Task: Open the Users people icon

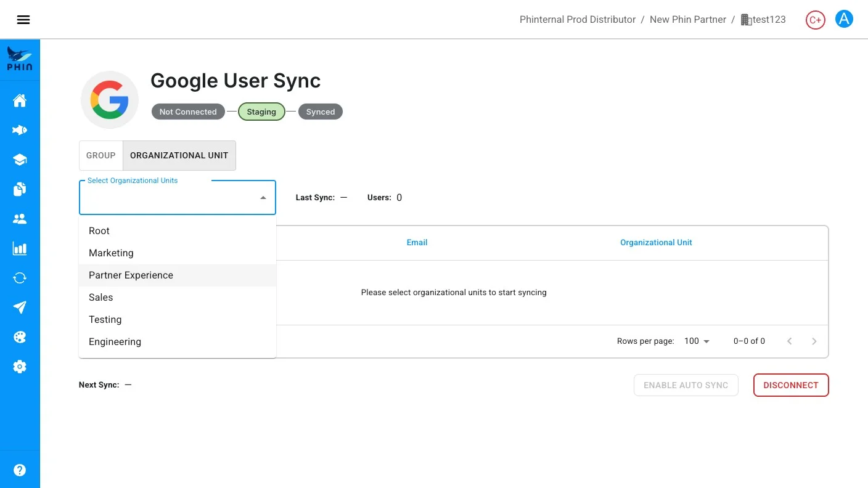Action: pyautogui.click(x=20, y=219)
